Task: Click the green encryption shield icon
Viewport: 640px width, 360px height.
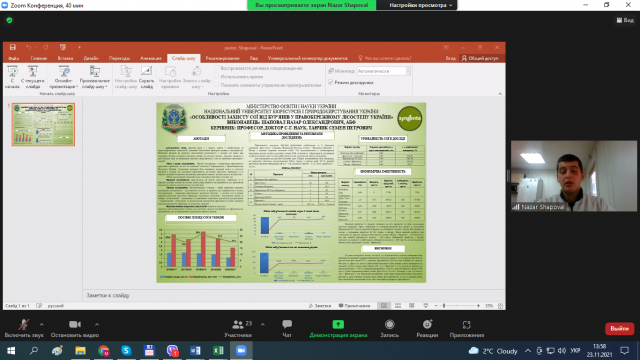Action: coord(9,20)
